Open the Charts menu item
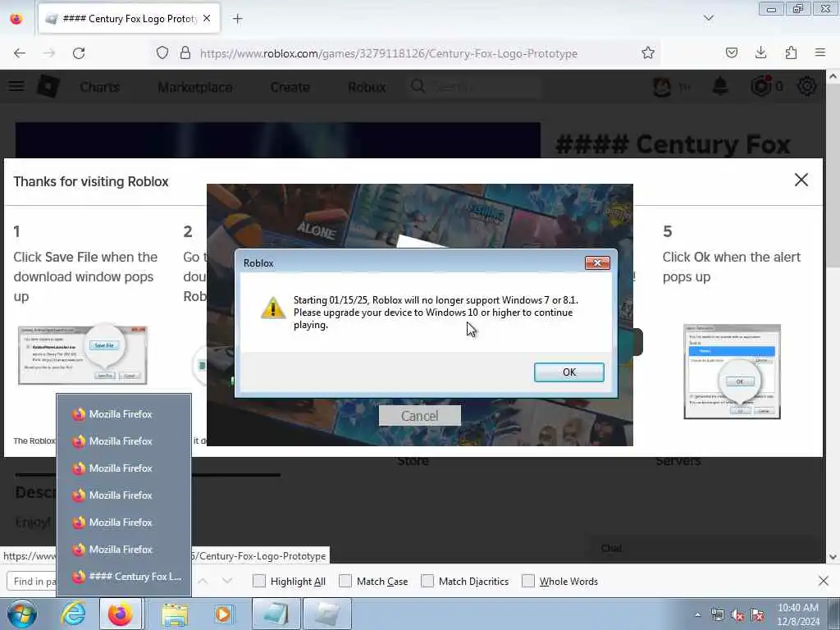840x630 pixels. click(99, 87)
